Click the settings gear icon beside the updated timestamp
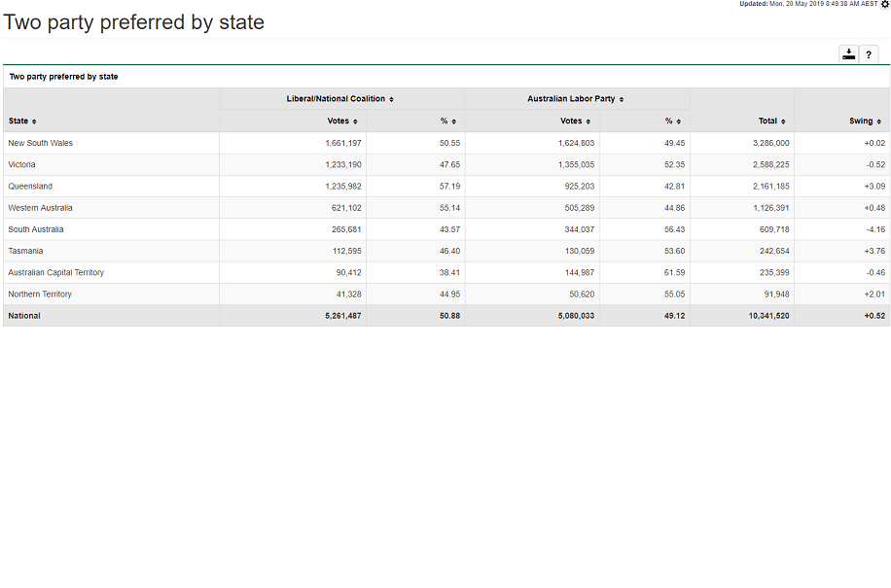The image size is (891, 588). (884, 5)
